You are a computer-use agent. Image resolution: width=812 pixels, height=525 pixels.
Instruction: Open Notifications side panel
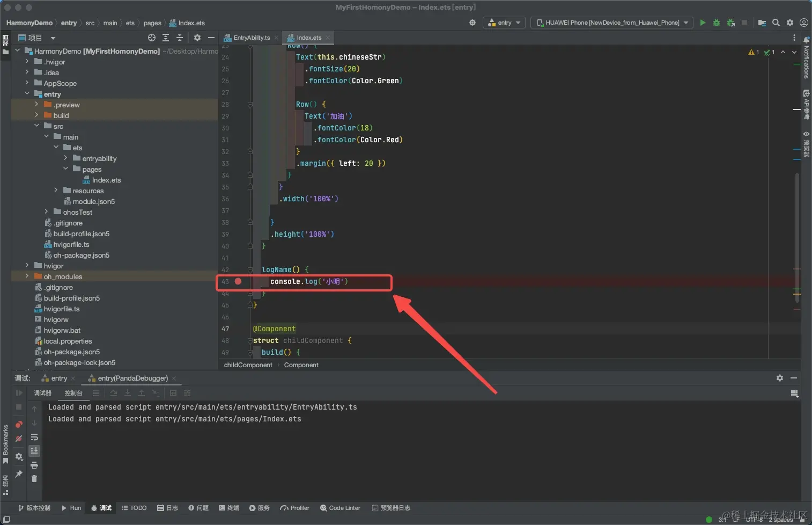[x=806, y=57]
